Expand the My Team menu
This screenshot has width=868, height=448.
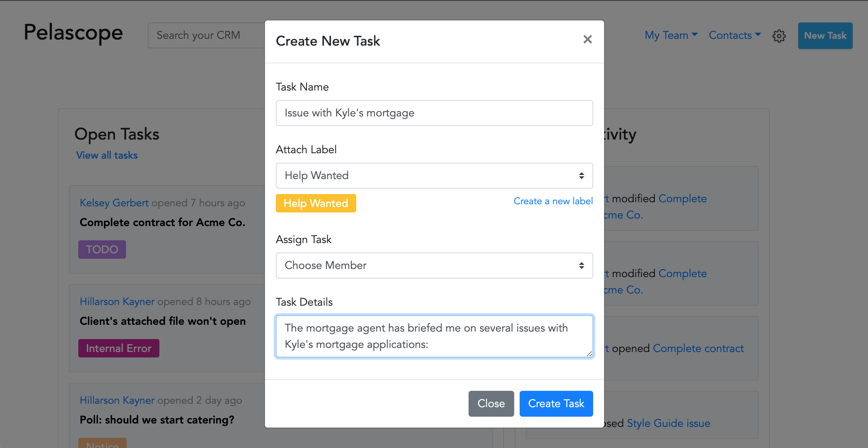point(671,35)
